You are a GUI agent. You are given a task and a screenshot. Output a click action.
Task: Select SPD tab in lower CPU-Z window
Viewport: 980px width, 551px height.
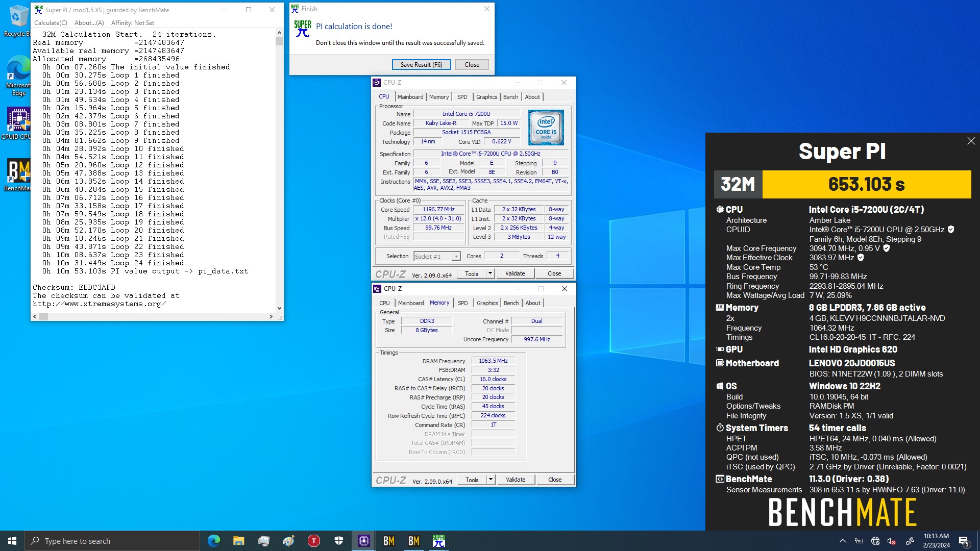pyautogui.click(x=462, y=303)
